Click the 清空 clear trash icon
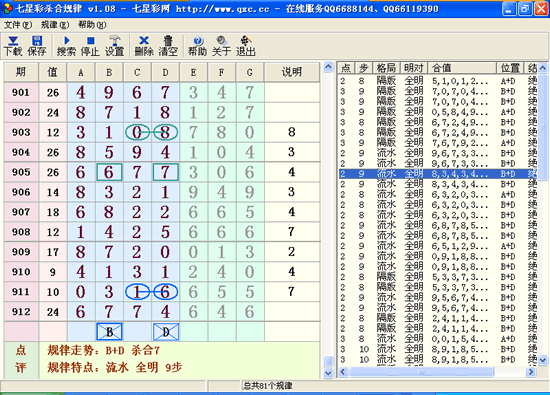Screen dimensions: 550x395 (x=168, y=46)
